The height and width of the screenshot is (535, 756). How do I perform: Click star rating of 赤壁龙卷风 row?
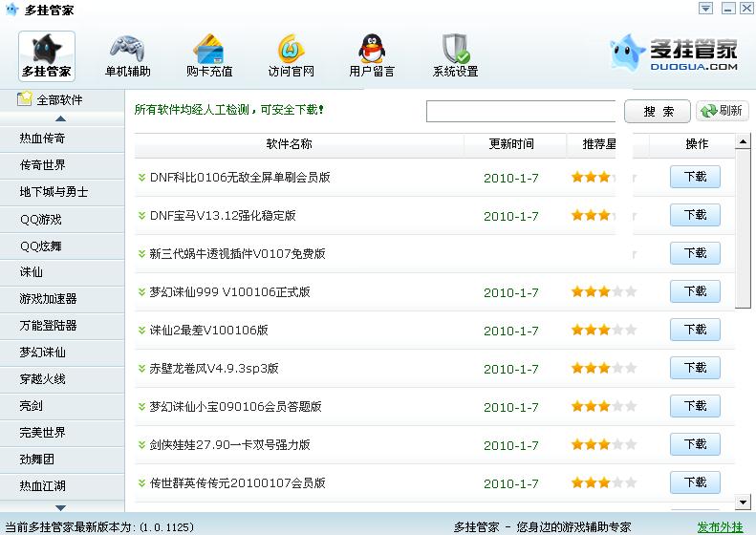pos(604,369)
